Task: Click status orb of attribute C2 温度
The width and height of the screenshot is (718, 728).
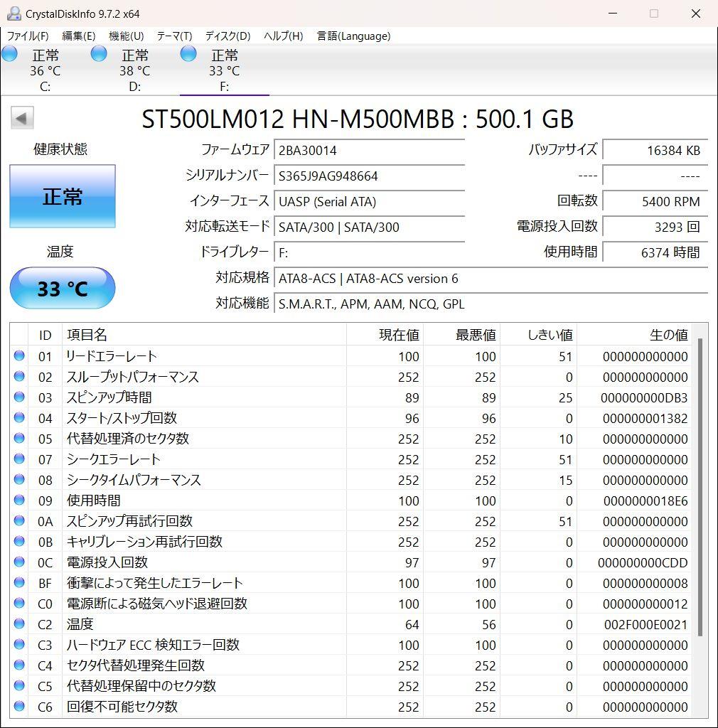Action: [19, 623]
